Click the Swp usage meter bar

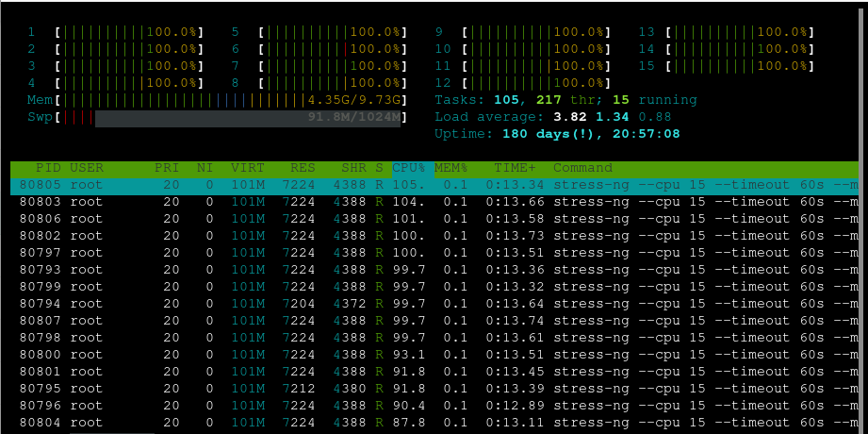pyautogui.click(x=218, y=118)
